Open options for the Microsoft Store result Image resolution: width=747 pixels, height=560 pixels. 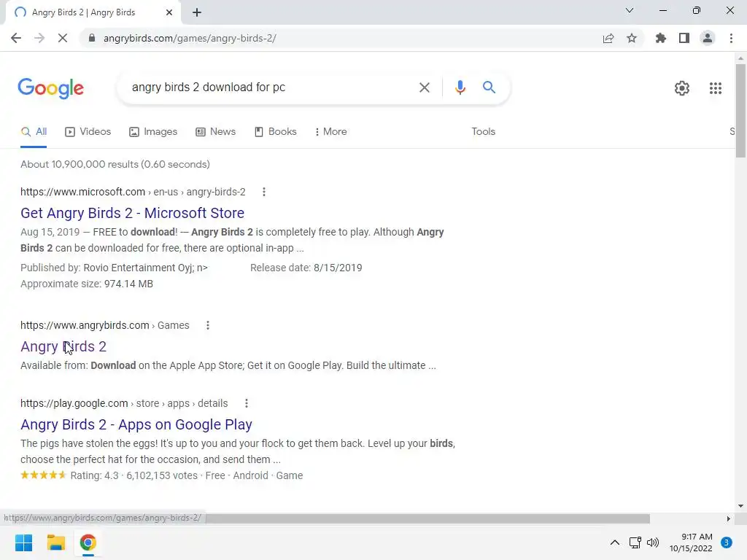[264, 192]
